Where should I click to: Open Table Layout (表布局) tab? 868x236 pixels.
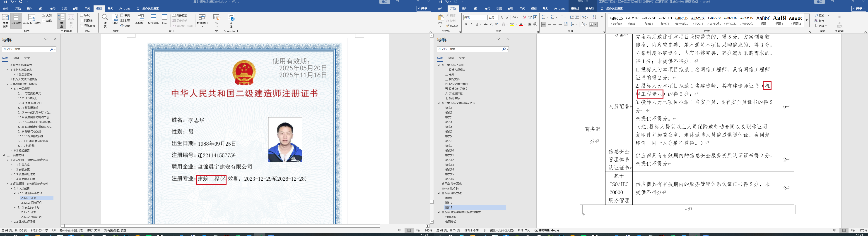[x=590, y=8]
